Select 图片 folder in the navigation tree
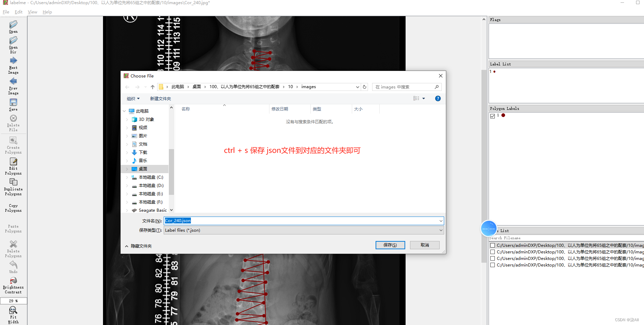This screenshot has height=325, width=644. pos(143,136)
